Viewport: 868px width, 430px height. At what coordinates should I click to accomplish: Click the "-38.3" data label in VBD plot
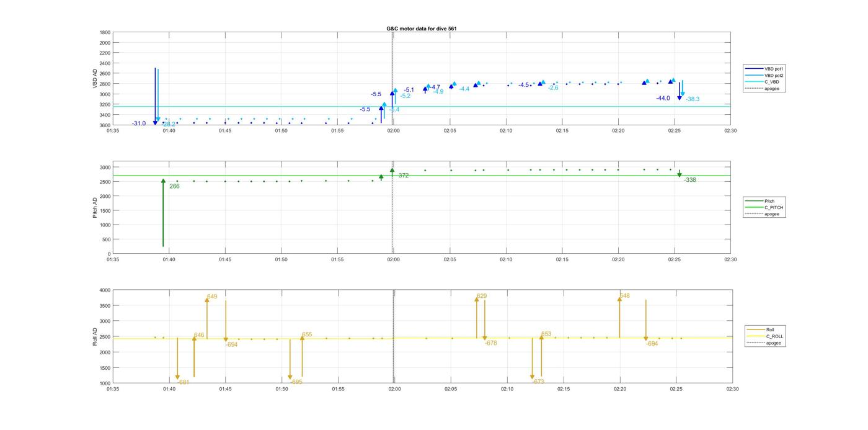[x=693, y=99]
